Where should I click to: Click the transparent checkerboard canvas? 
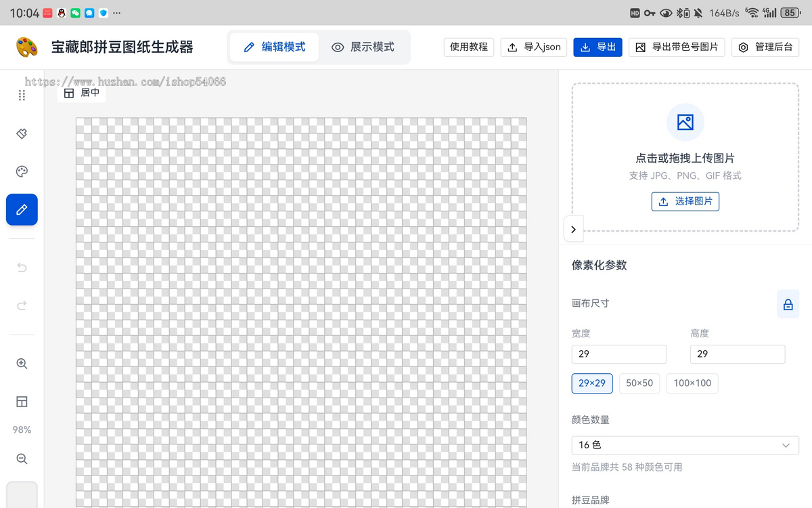click(x=301, y=313)
